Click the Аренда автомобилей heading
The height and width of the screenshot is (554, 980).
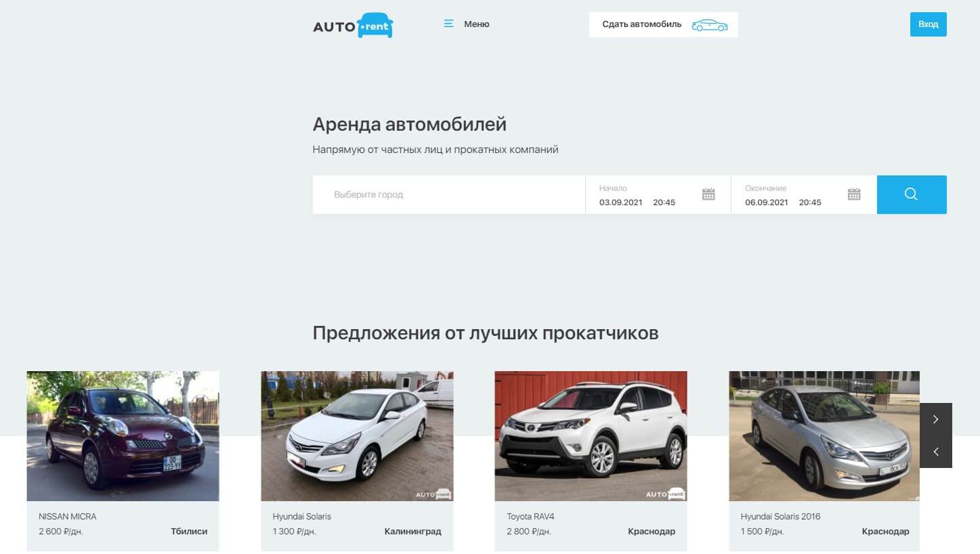410,125
